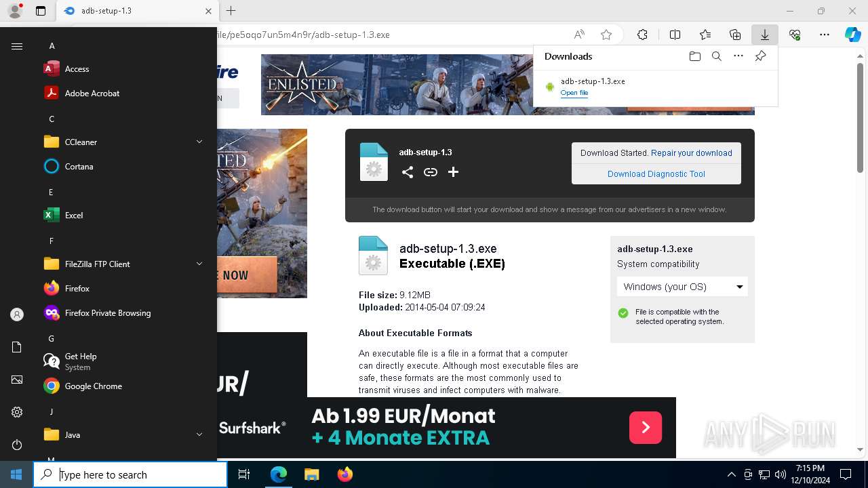Open the notification center
The width and height of the screenshot is (868, 488).
click(846, 474)
